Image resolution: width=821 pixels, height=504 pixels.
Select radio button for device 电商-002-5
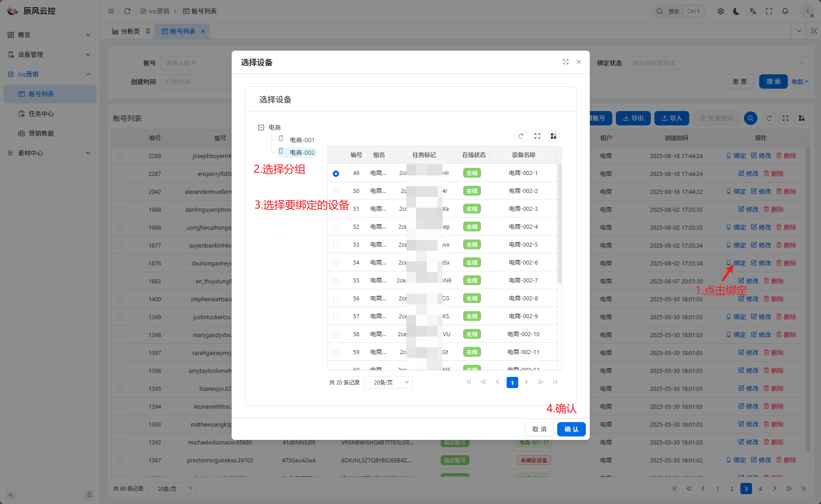(336, 245)
